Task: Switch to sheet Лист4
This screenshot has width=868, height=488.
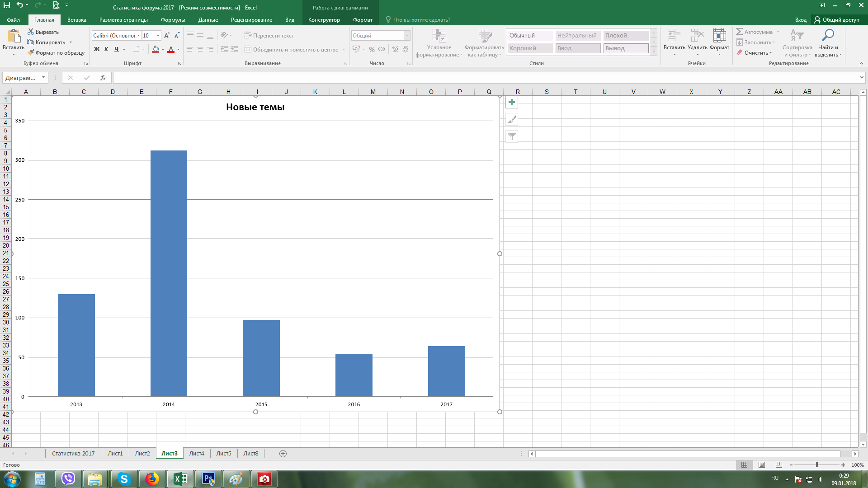Action: pyautogui.click(x=196, y=453)
